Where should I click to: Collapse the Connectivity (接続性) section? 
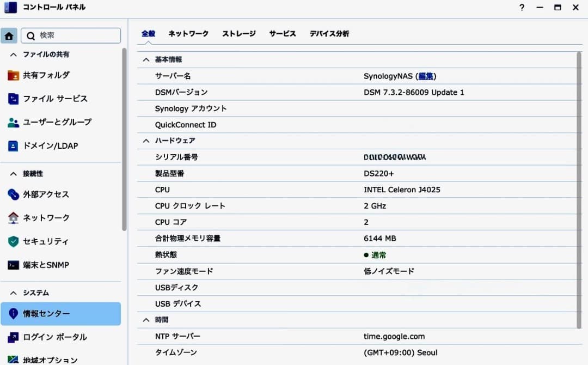(14, 174)
